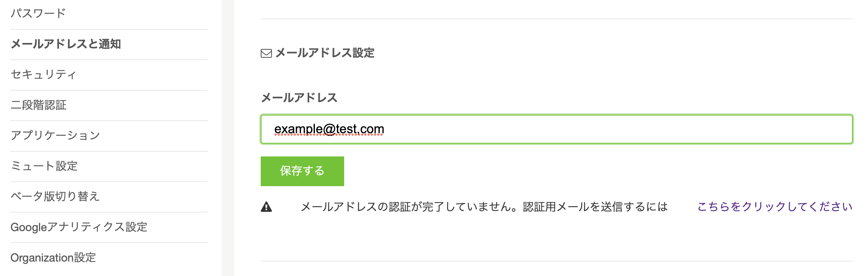Viewport: 868px width, 276px height.
Task: Click the envelope icon beside メールアドレス設定
Action: (266, 52)
